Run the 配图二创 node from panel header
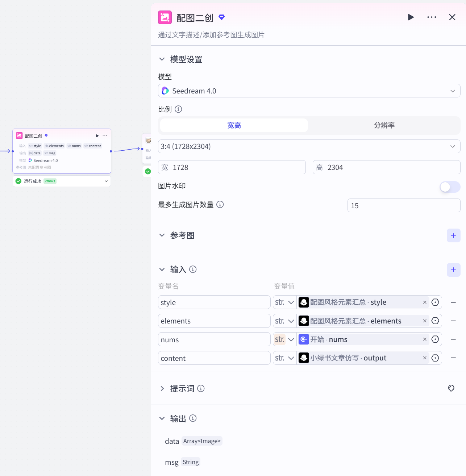466x476 pixels. tap(411, 17)
